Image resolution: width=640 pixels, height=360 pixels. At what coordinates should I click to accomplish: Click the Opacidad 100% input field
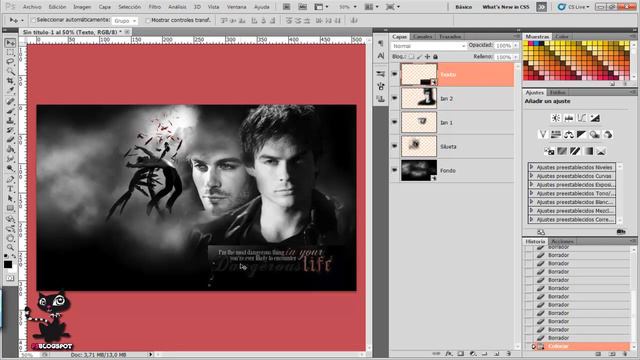(x=503, y=46)
